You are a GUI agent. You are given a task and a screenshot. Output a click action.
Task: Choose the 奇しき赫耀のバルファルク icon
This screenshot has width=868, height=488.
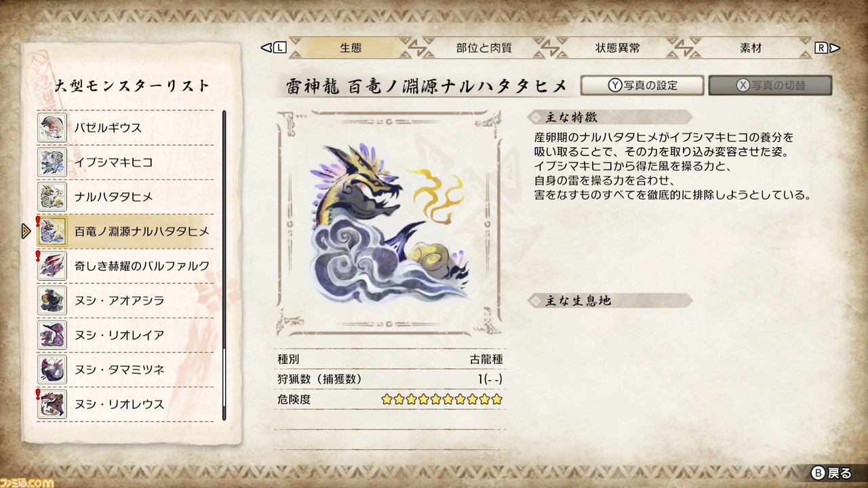[52, 266]
